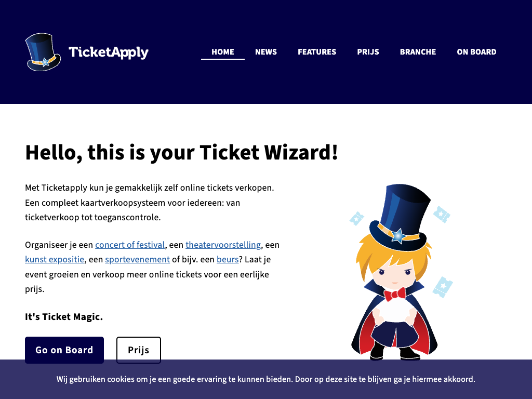Screen dimensions: 532x399
Task: Open the 'sportevenement' link
Action: pos(137,259)
